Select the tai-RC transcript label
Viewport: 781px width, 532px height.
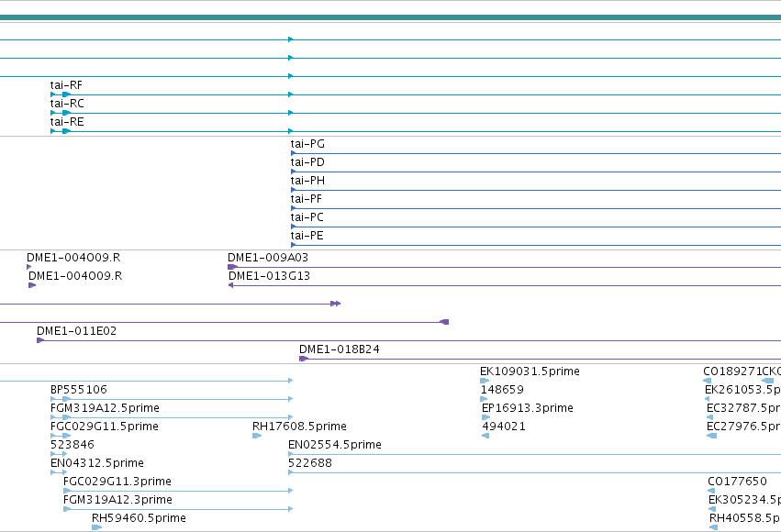(67, 104)
